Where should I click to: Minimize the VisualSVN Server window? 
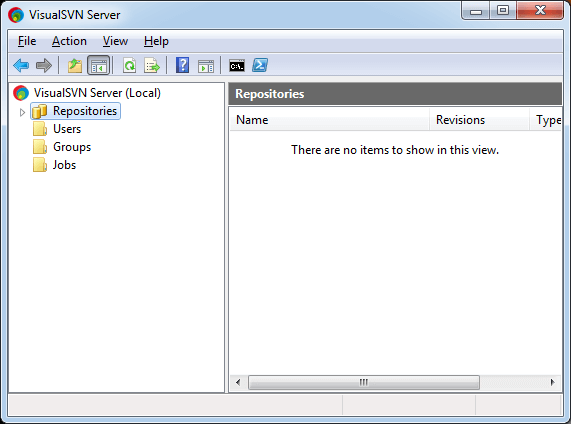pos(476,11)
